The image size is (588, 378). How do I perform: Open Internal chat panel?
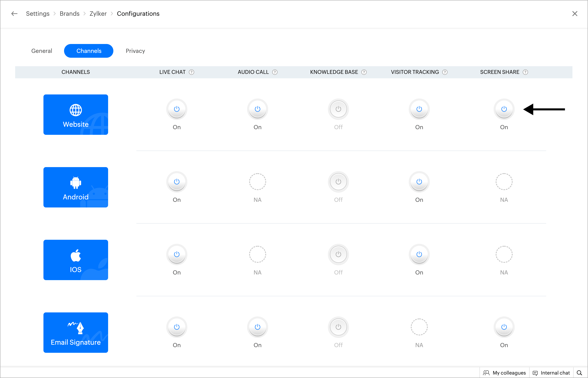(551, 373)
